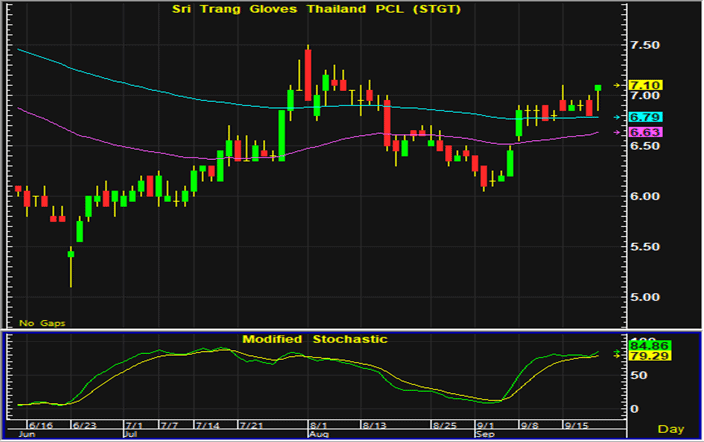
Task: Click the Day timeframe label
Action: (671, 429)
